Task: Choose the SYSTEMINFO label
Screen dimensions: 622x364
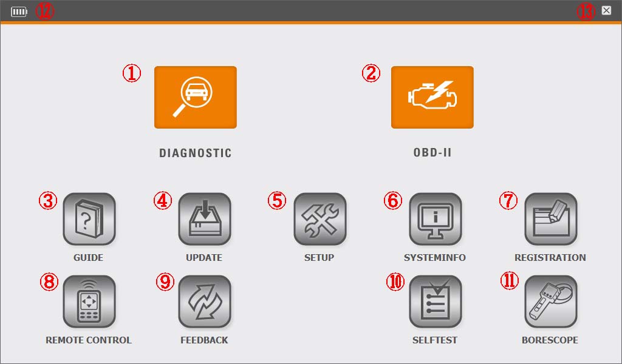Action: click(x=435, y=257)
